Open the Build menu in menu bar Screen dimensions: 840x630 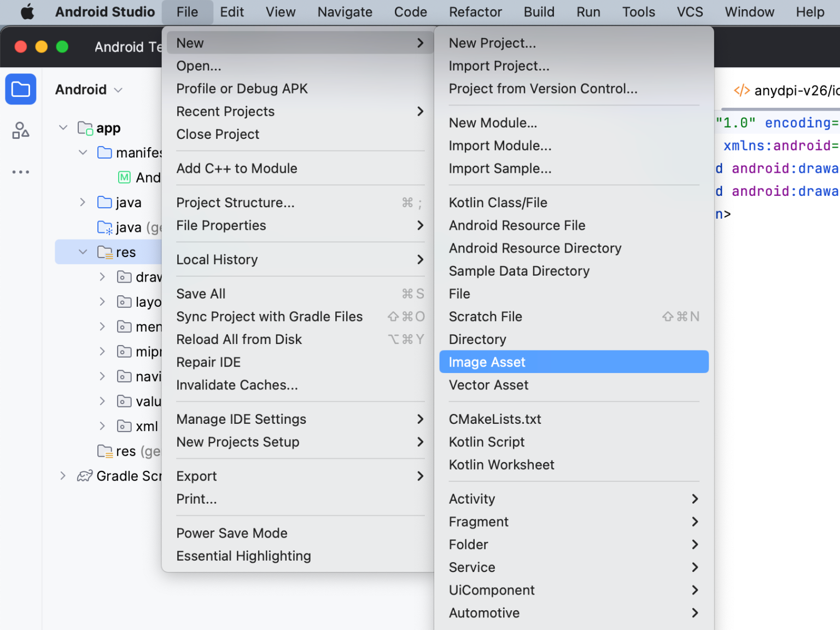tap(539, 12)
